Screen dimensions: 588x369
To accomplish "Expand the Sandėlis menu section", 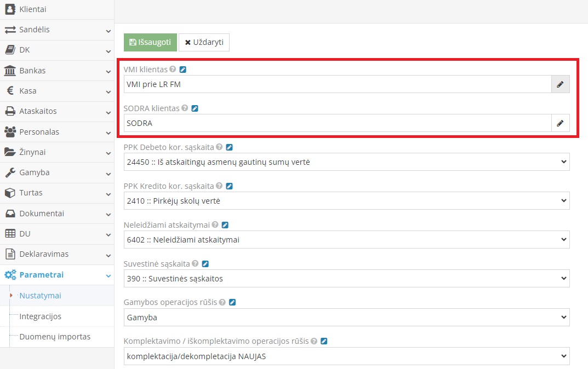I will click(x=57, y=30).
